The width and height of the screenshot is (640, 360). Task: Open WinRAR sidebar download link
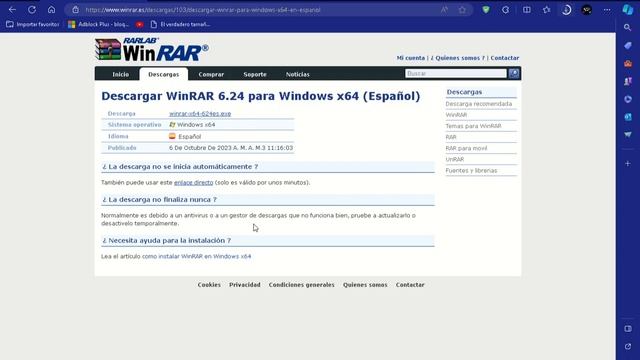[x=456, y=115]
